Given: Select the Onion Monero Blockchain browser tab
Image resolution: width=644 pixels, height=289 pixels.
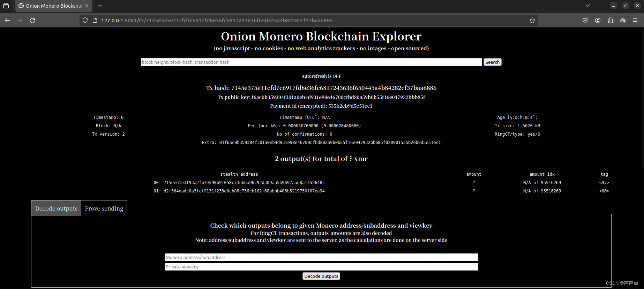Looking at the screenshot, I should coord(53,6).
